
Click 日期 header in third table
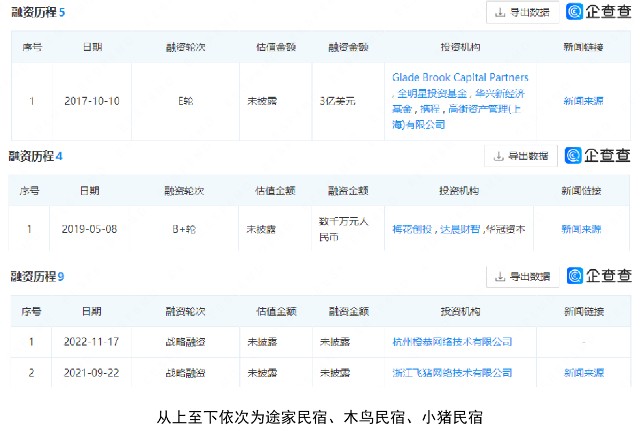pos(91,312)
